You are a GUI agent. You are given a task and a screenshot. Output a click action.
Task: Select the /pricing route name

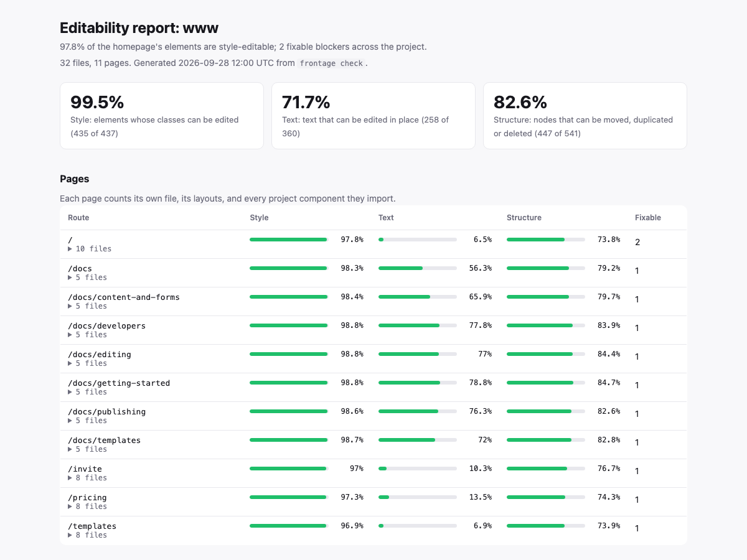87,497
